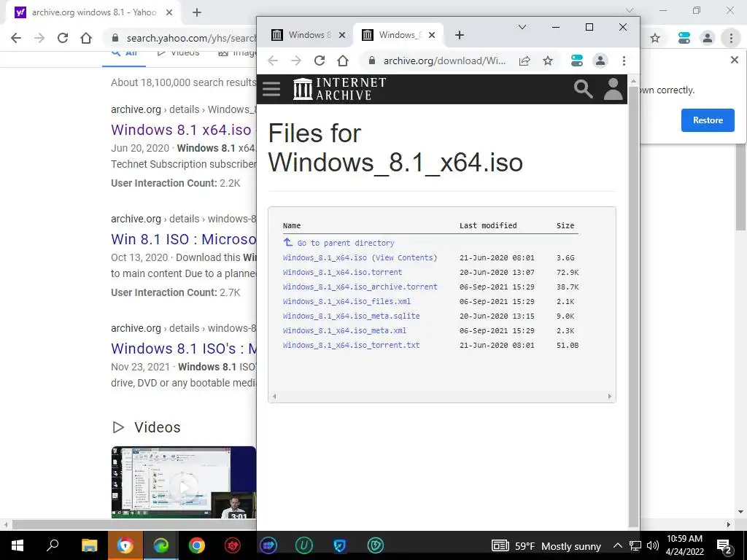Go to parent directory
747x560 pixels.
click(338, 243)
